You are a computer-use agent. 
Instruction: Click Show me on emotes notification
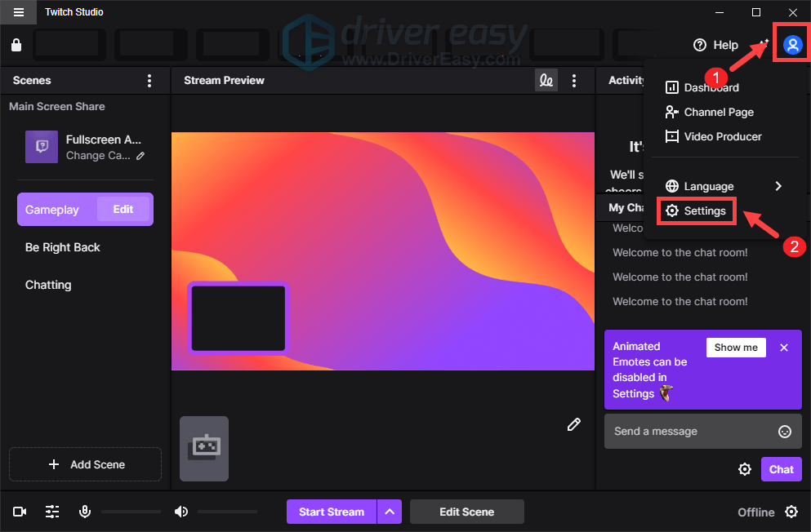(736, 348)
